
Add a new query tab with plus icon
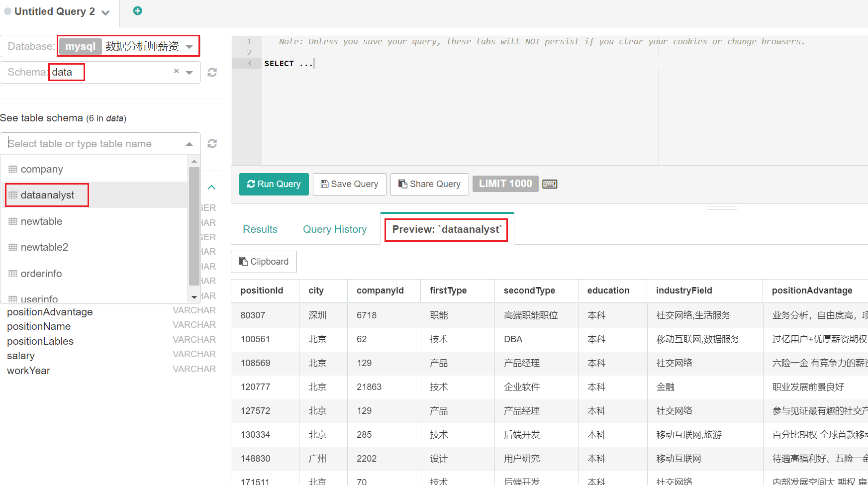138,11
